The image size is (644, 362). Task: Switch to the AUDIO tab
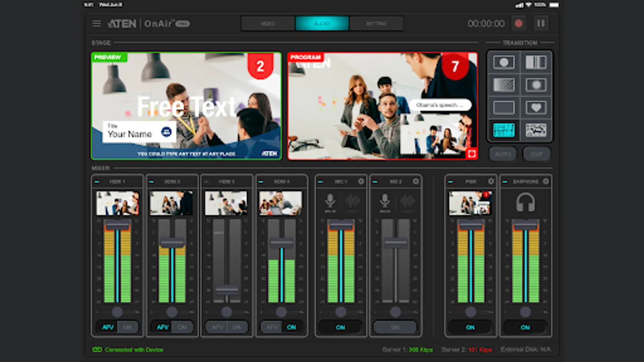(x=322, y=24)
